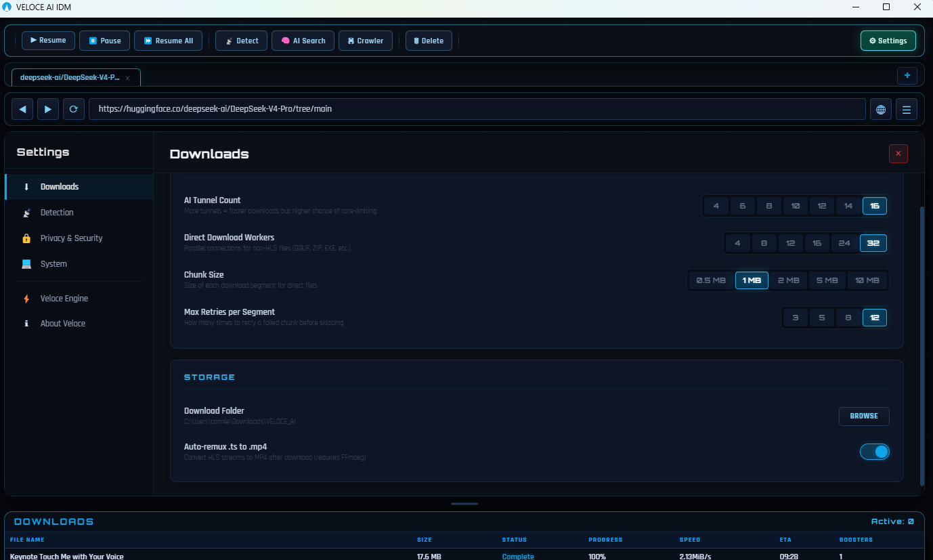Image resolution: width=933 pixels, height=560 pixels.
Task: Set AI Tunnel Count to 10
Action: point(795,206)
